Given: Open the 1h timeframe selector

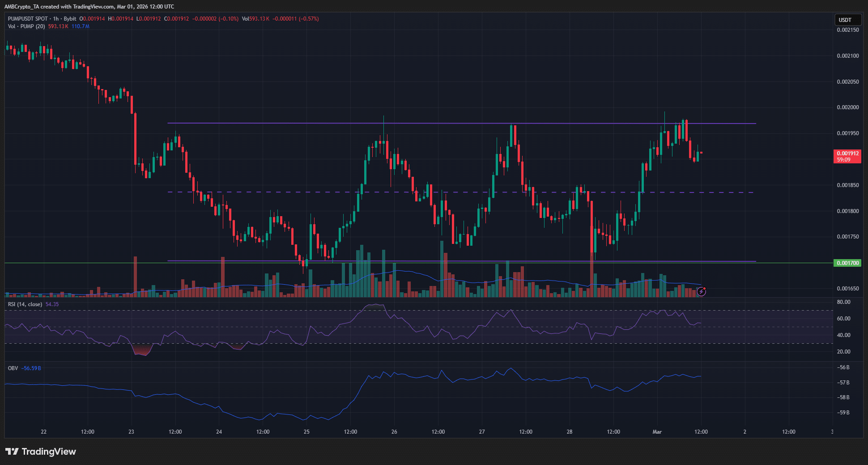Looking at the screenshot, I should 55,19.
